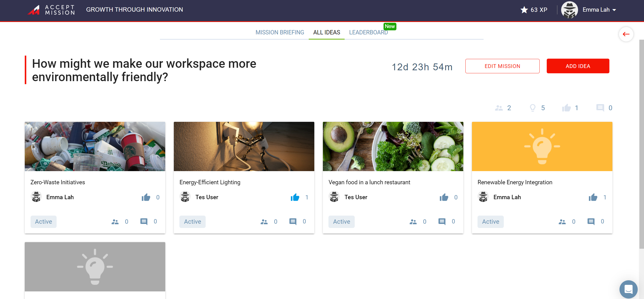Click team members icon on Vegan food card
The image size is (644, 299).
tap(413, 222)
